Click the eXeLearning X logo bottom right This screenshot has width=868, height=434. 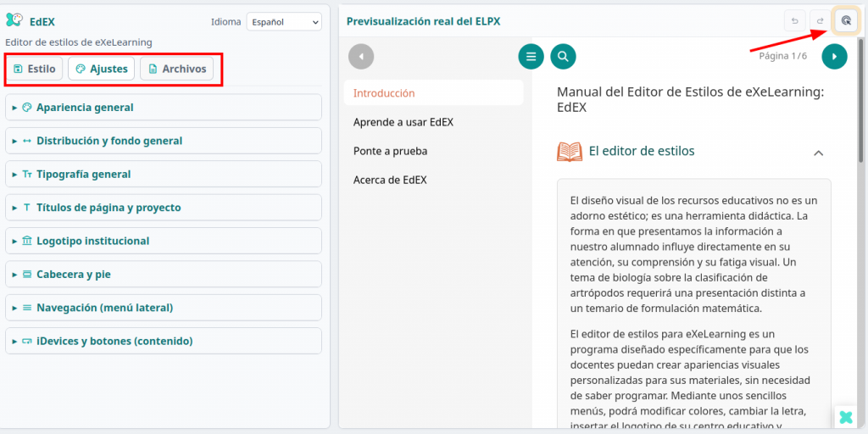(845, 416)
